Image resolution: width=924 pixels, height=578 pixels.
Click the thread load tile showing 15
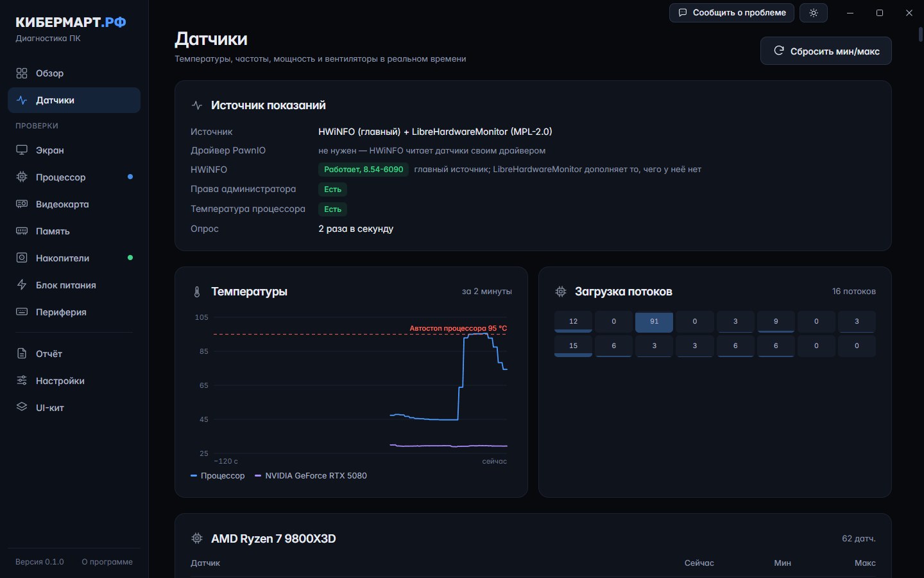tap(573, 346)
